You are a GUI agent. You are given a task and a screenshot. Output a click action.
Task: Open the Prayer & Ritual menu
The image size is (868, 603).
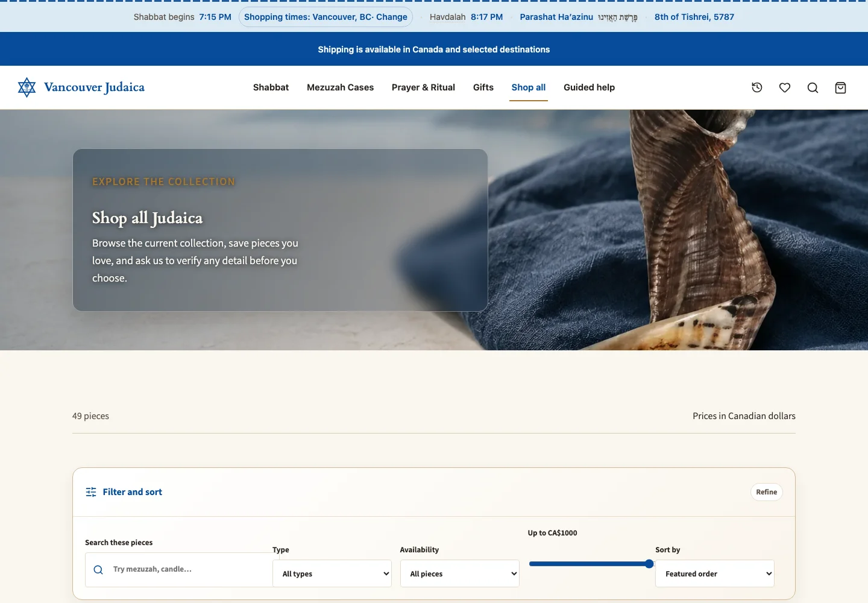[x=423, y=87]
